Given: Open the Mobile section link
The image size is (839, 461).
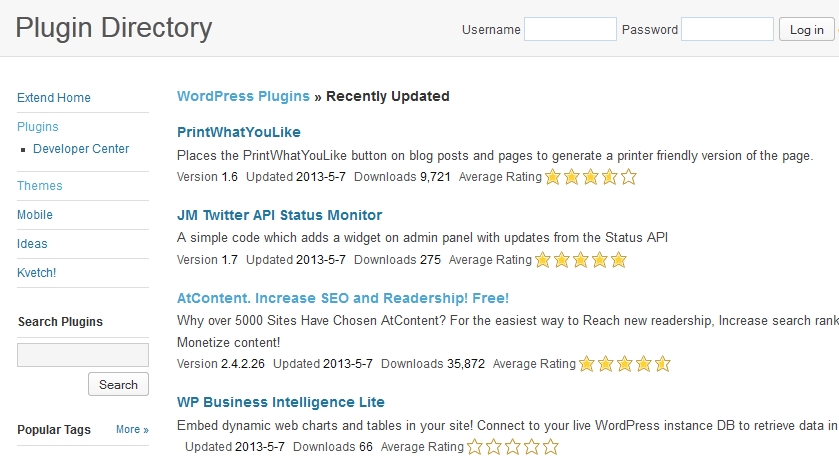Looking at the screenshot, I should [x=35, y=214].
